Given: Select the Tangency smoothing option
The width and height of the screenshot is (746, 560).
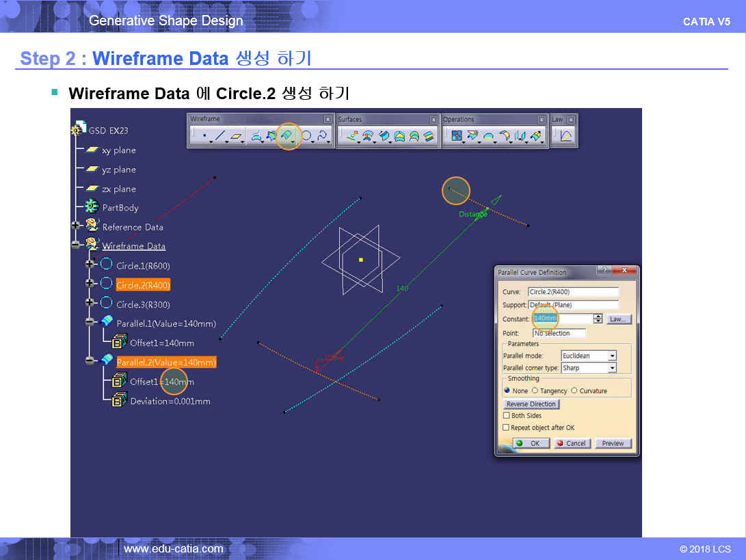Looking at the screenshot, I should point(535,391).
